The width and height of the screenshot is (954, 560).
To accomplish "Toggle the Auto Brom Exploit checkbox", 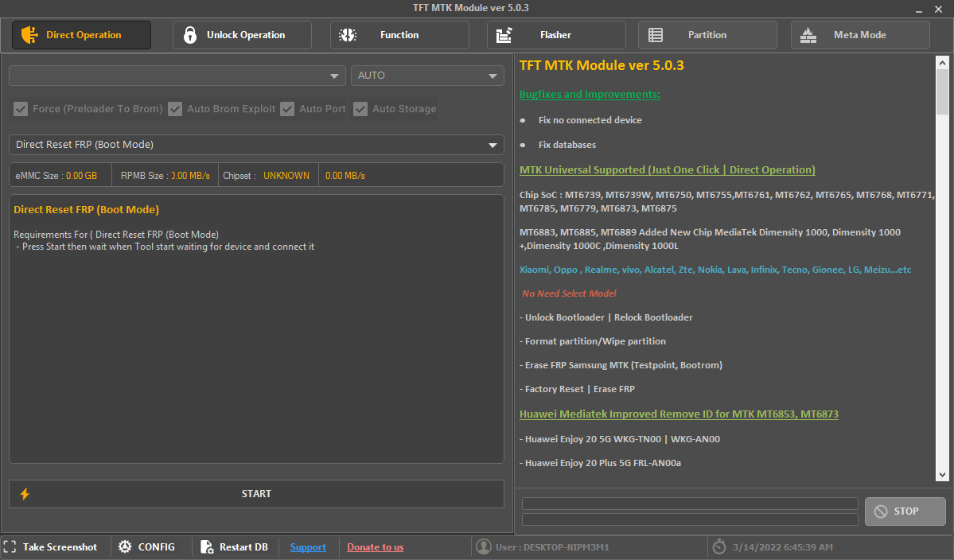I will [175, 108].
